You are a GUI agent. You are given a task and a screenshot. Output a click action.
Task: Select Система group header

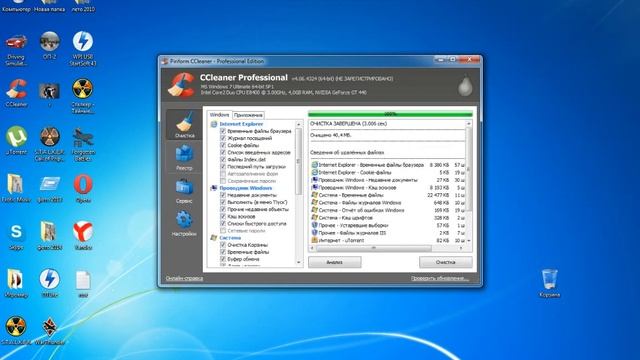point(230,238)
